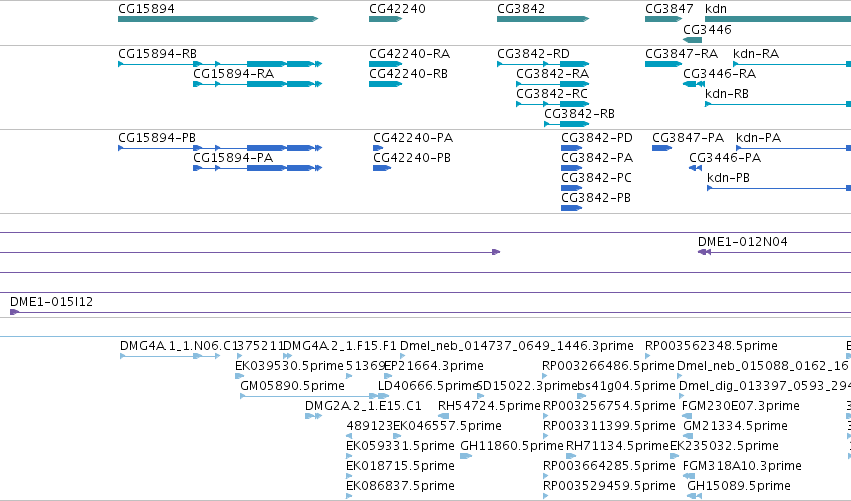Viewport: 851px width, 501px height.
Task: Select the CG3847 gene bar
Action: pos(663,19)
